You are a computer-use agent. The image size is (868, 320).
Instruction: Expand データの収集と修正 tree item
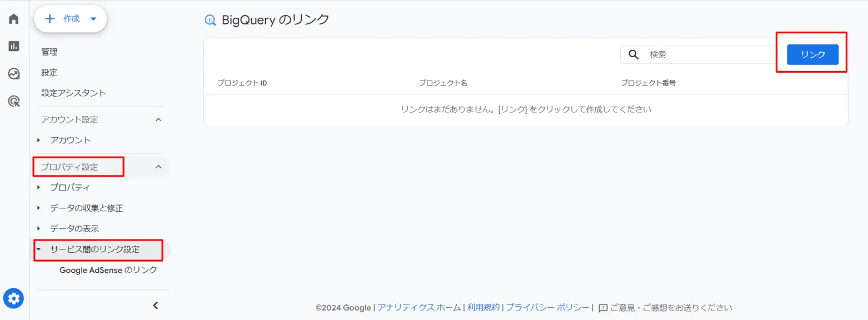pyautogui.click(x=38, y=208)
